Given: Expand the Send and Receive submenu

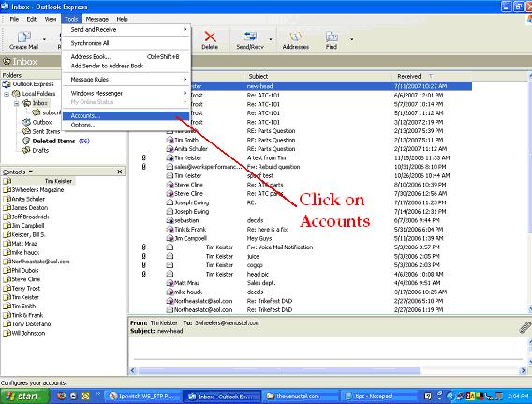Looking at the screenshot, I should click(x=126, y=30).
